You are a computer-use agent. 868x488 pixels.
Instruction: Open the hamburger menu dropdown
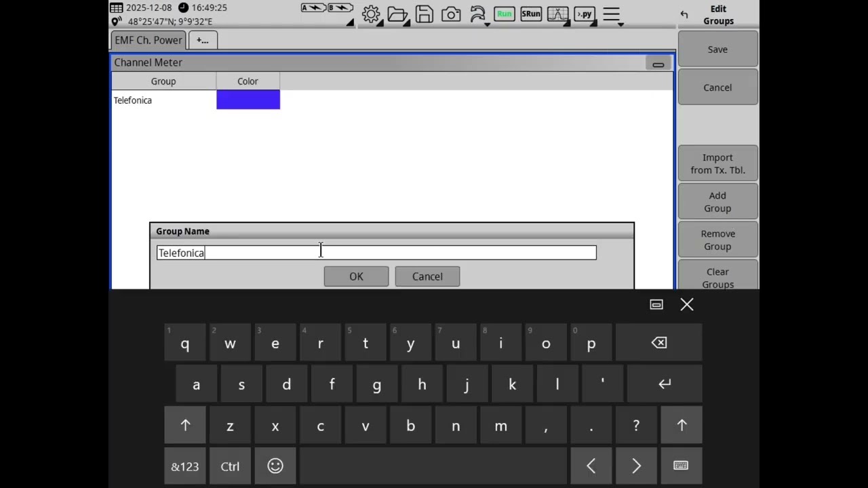[611, 14]
